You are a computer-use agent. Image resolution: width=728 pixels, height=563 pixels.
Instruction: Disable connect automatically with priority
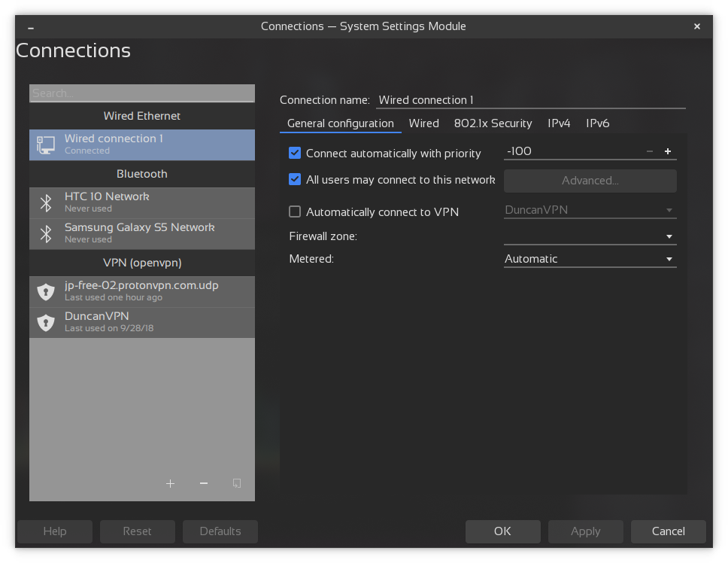click(294, 153)
